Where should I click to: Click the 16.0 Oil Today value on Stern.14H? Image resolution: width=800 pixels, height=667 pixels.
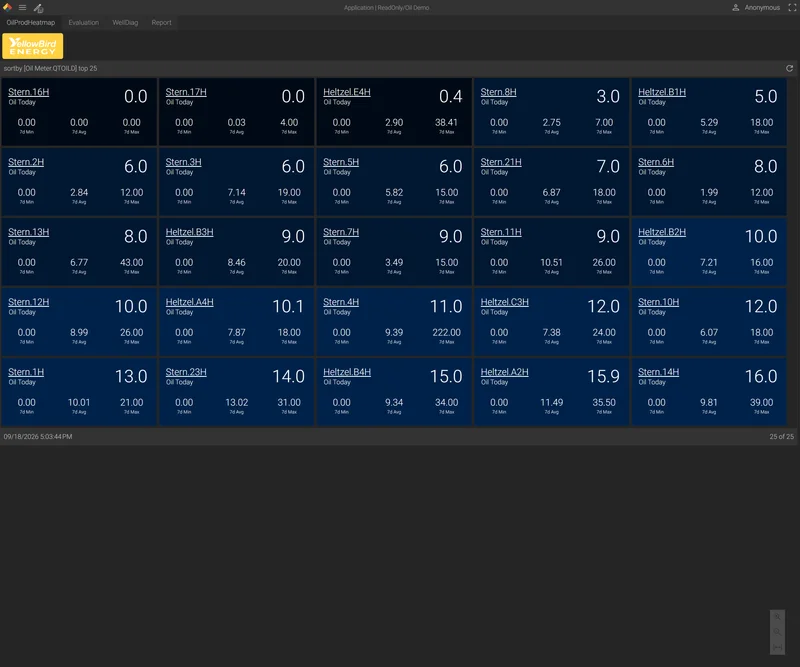(761, 377)
